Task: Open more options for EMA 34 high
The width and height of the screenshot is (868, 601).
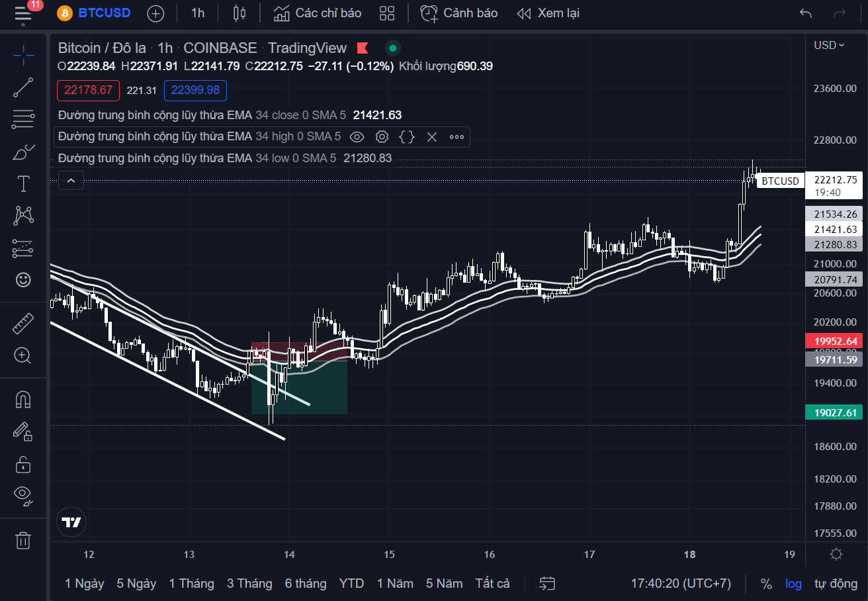Action: pos(456,137)
